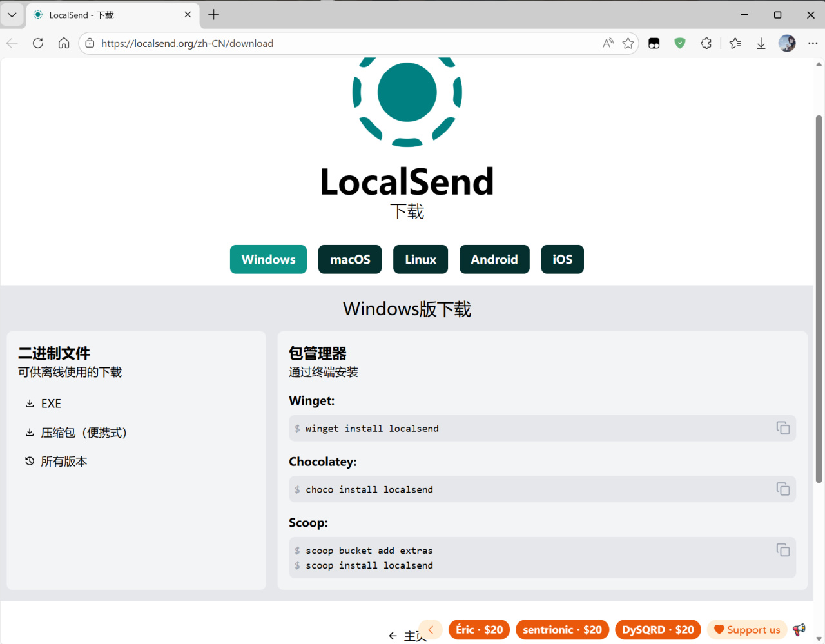Click the text 'choco install localsend'
The height and width of the screenshot is (644, 825).
point(369,490)
